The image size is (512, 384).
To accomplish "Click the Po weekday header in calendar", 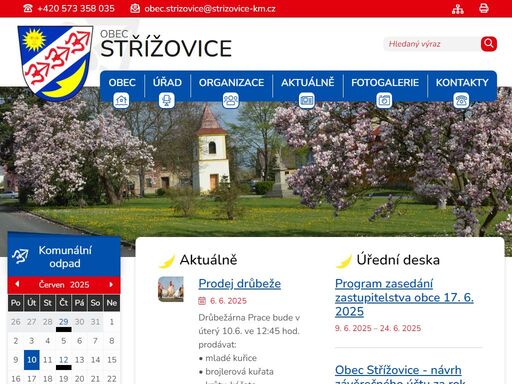I will point(16,303).
